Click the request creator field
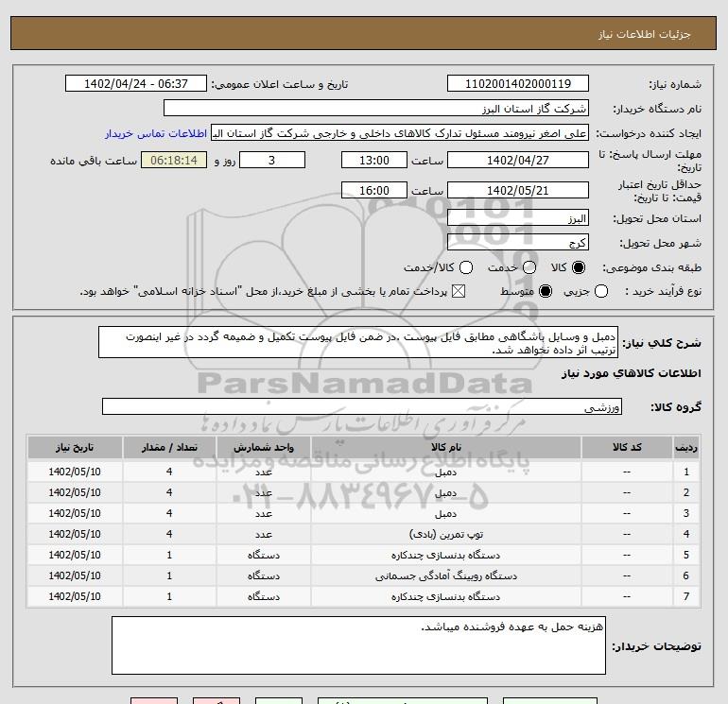Screen dimensions: 728x704 pyautogui.click(x=400, y=133)
